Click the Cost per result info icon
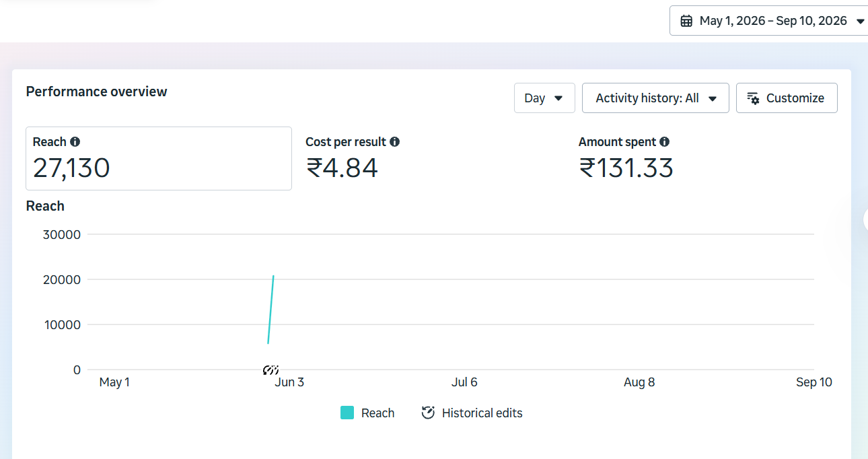868x459 pixels. (395, 142)
